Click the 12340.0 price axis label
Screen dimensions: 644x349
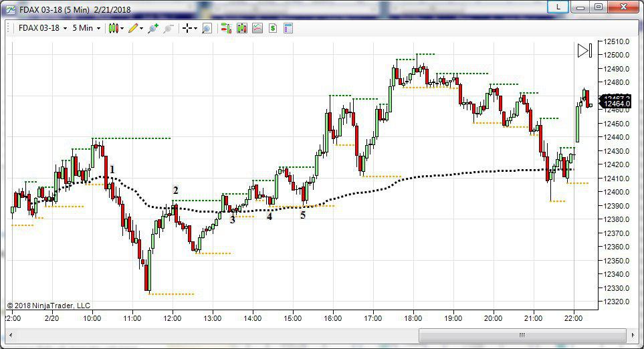tap(617, 274)
